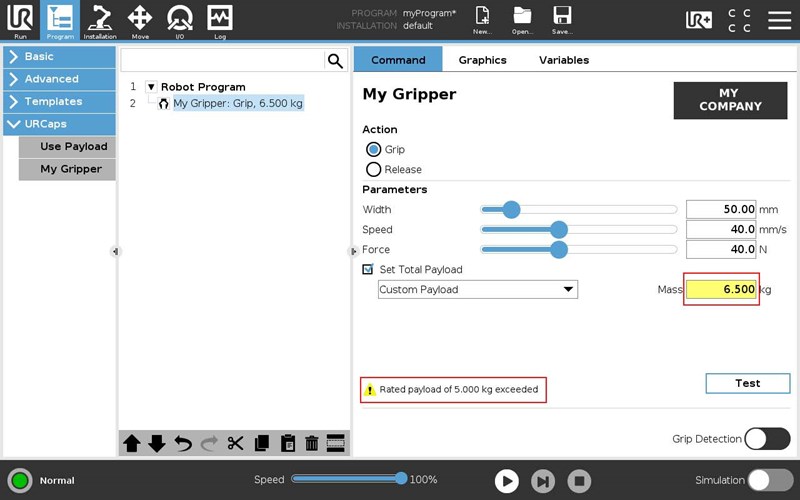800x500 pixels.
Task: Enable the Simulation toggle
Action: coord(771,480)
